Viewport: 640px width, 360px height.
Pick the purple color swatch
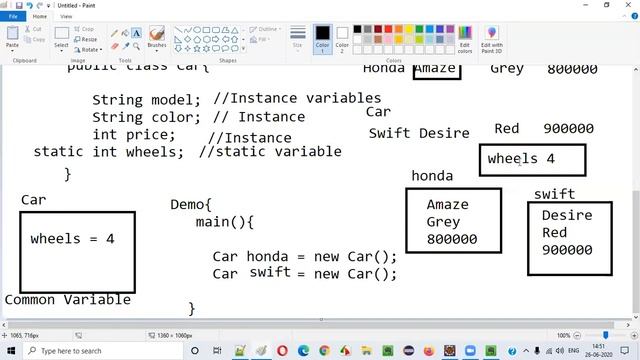coord(450,29)
